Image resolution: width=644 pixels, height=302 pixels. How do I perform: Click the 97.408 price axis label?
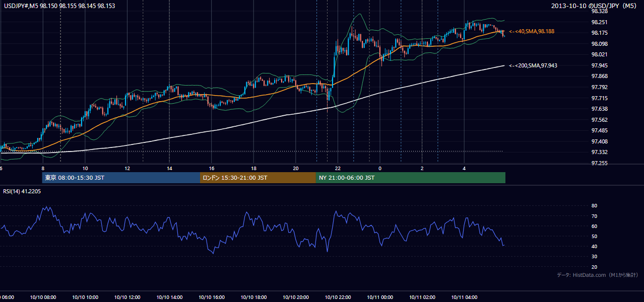pos(599,141)
